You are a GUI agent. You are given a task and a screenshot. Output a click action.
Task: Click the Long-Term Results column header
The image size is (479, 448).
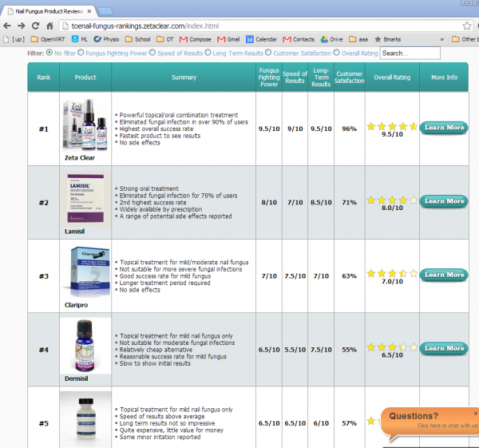point(321,77)
